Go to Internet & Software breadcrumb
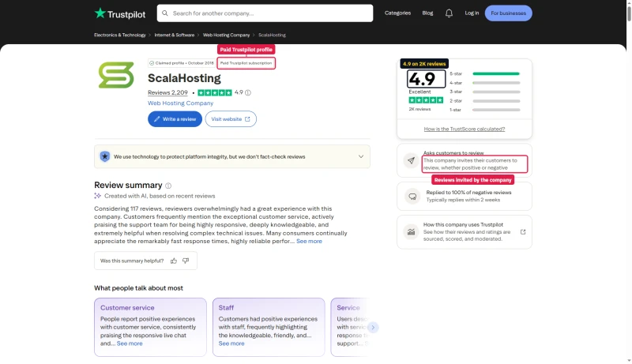The height and width of the screenshot is (364, 632). pyautogui.click(x=174, y=35)
